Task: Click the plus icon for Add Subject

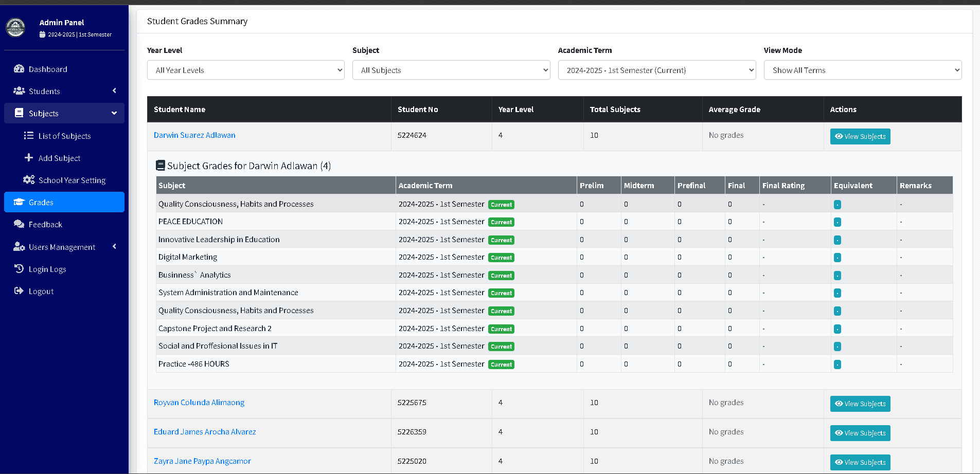Action: point(29,158)
